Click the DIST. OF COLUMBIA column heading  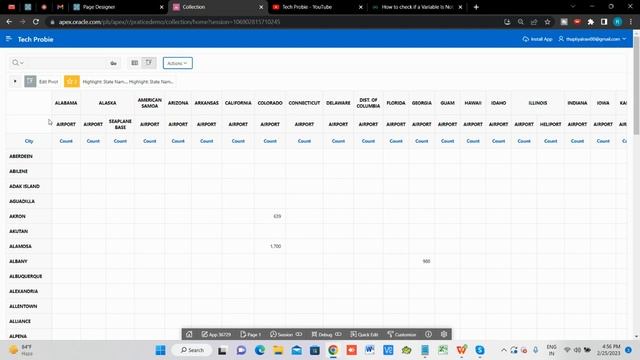click(368, 103)
